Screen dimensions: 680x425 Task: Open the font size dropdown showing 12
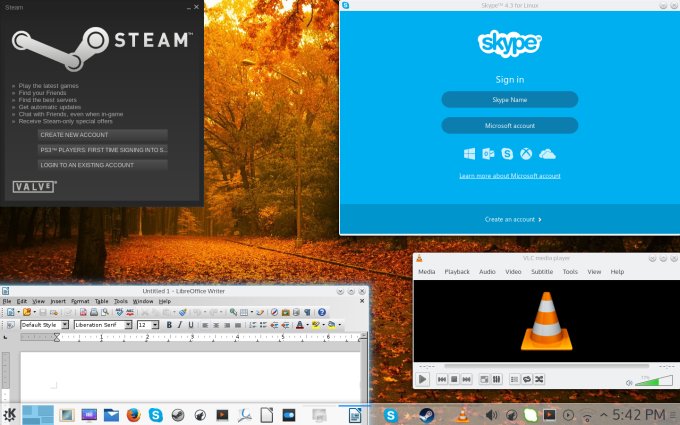tap(154, 325)
